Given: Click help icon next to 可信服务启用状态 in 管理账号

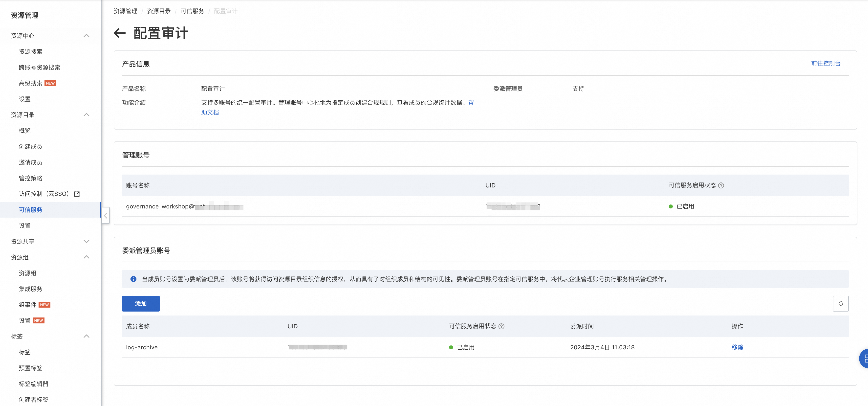Looking at the screenshot, I should [x=721, y=185].
